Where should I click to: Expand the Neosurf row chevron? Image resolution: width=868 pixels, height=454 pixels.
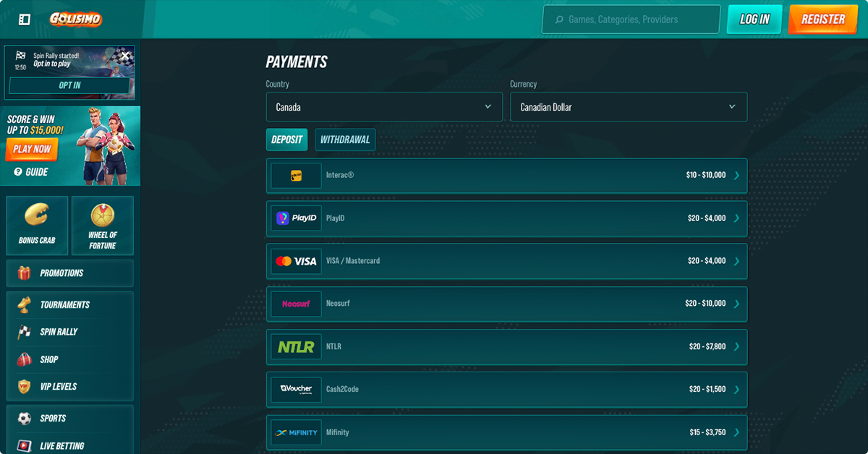(x=737, y=304)
